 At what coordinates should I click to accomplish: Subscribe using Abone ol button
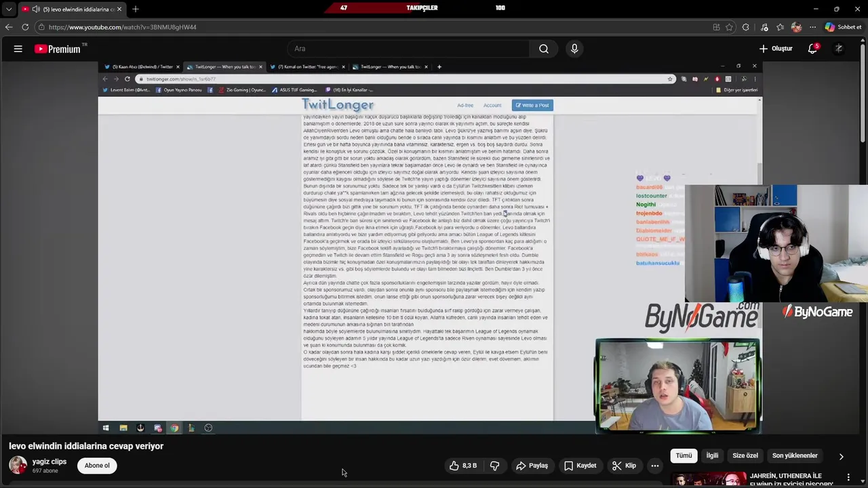click(97, 466)
